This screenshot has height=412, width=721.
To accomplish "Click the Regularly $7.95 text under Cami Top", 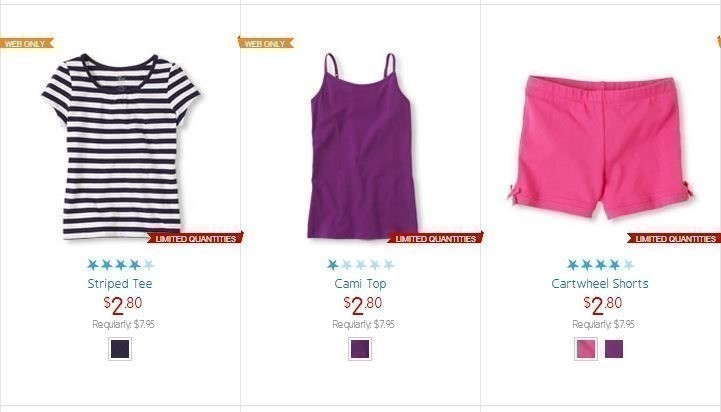I will point(363,324).
